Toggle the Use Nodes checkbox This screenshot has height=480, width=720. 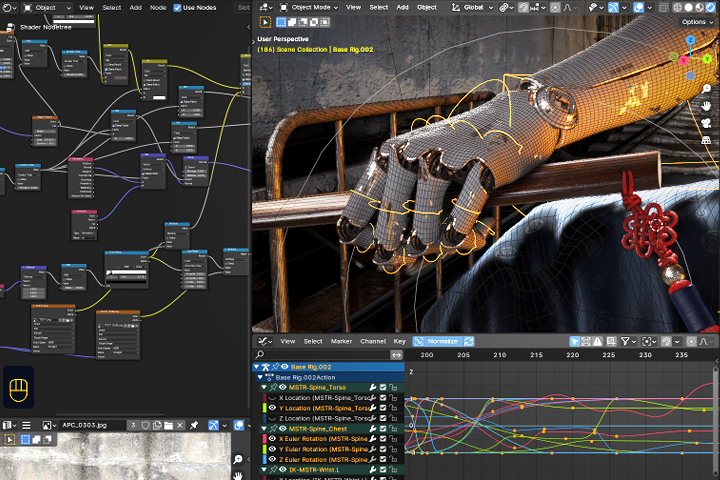(x=177, y=8)
